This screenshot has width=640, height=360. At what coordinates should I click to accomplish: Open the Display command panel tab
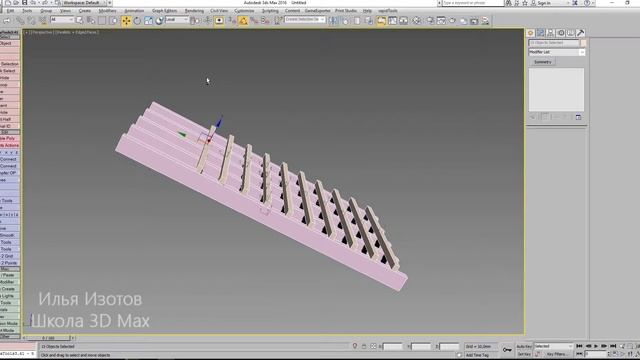[570, 33]
